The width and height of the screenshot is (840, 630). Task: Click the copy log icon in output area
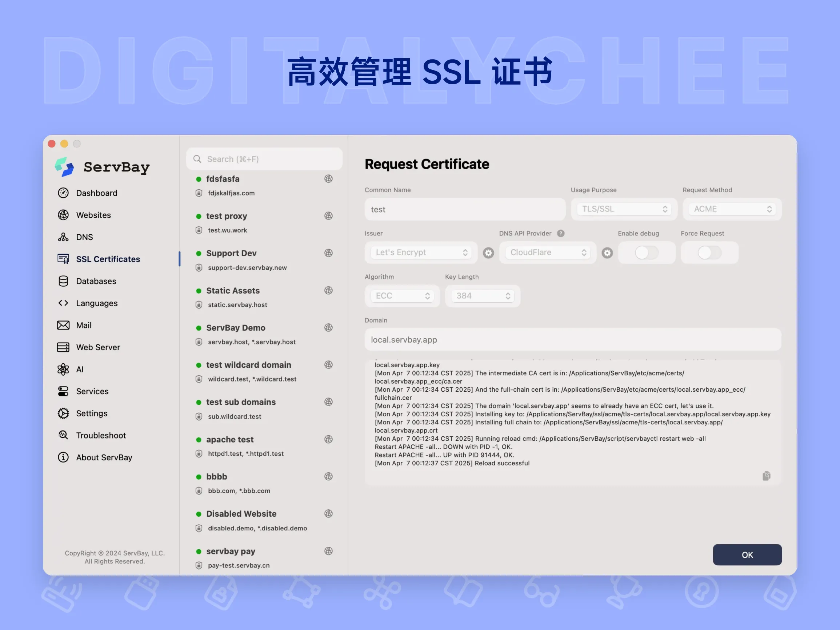(766, 476)
